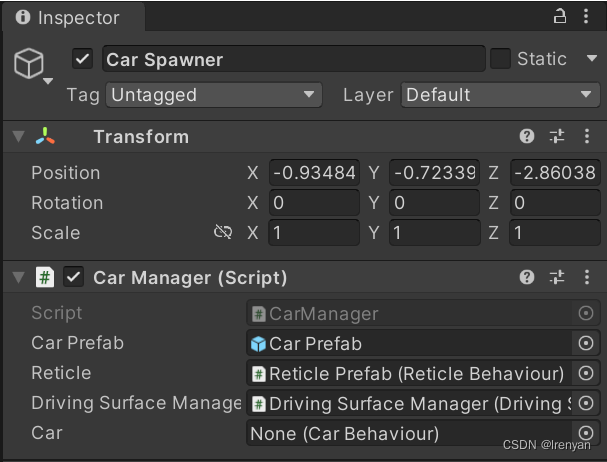Click the GameObject cube icon

click(x=28, y=63)
